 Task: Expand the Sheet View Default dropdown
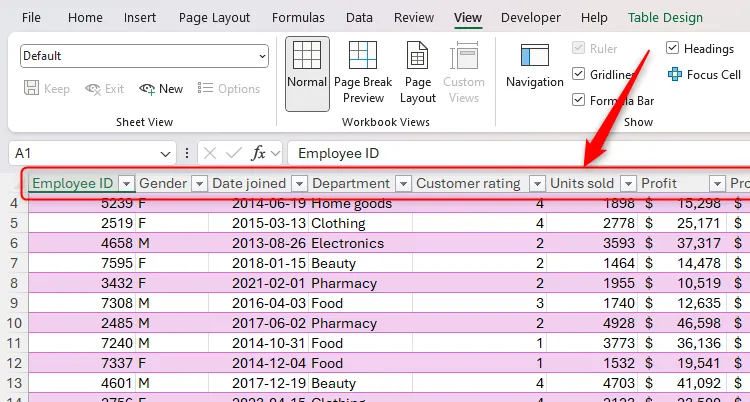262,56
